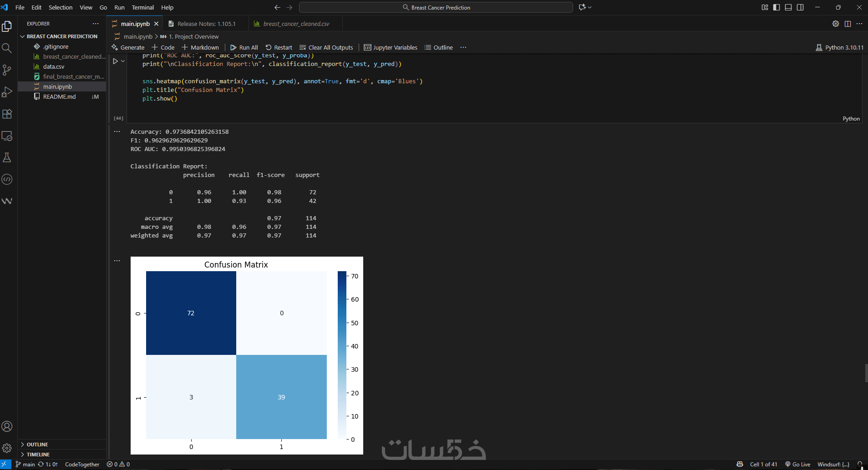Toggle the Primary Side Bar
The width and height of the screenshot is (868, 470).
pyautogui.click(x=777, y=7)
